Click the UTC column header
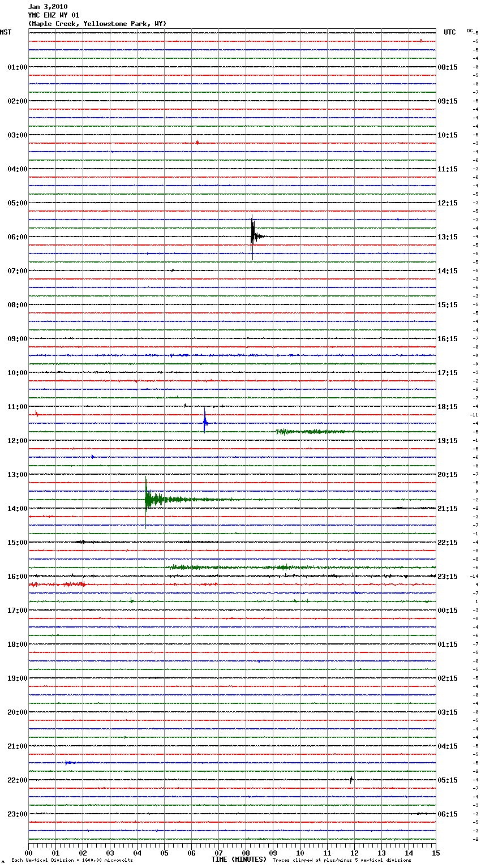 point(449,32)
